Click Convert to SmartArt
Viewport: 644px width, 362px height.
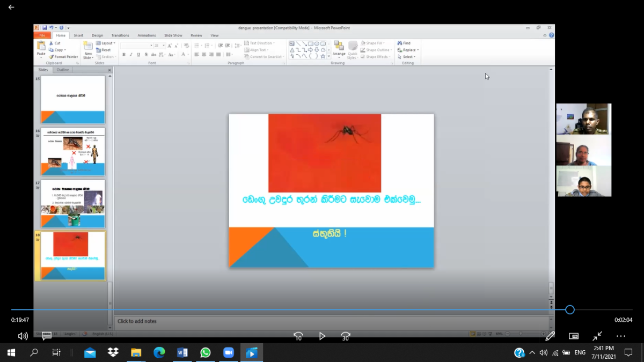tap(263, 56)
